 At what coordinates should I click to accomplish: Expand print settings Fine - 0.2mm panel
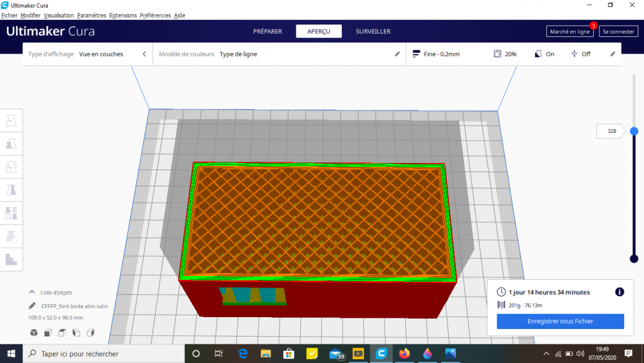tap(513, 54)
